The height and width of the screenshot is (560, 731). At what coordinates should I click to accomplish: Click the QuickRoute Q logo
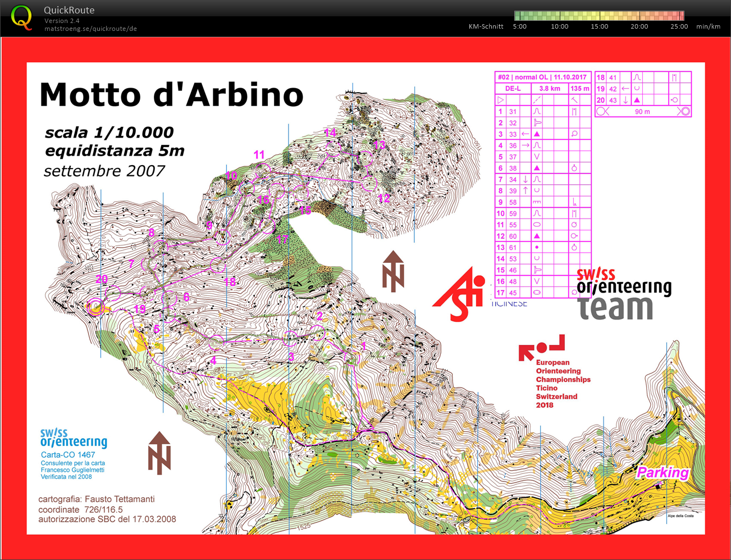pos(21,17)
